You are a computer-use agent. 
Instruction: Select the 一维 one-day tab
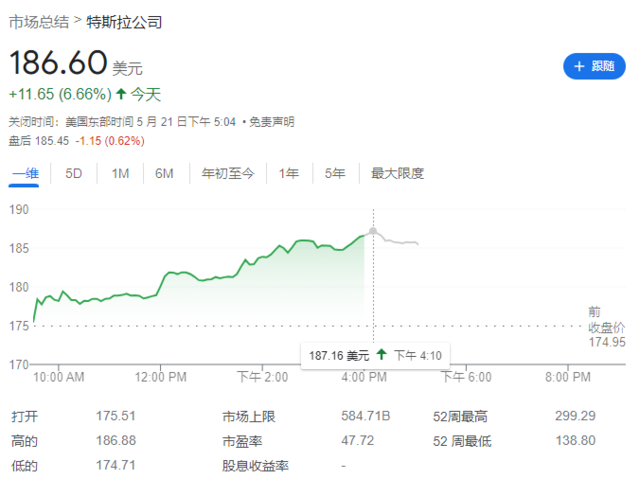pyautogui.click(x=25, y=173)
